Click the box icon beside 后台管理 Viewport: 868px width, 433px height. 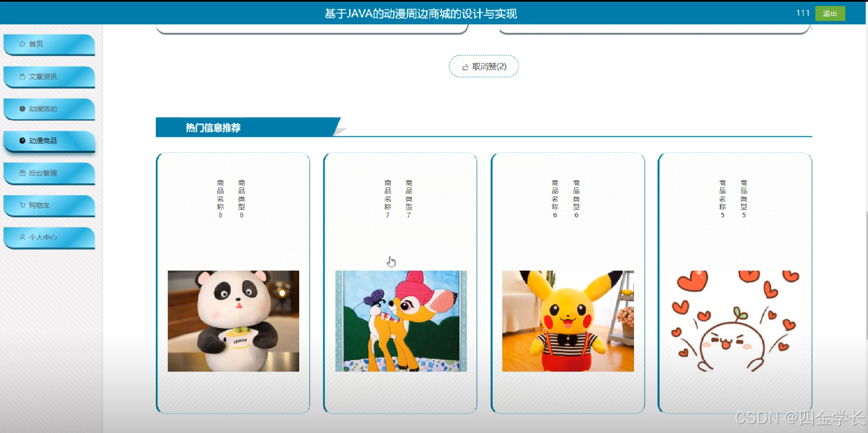pos(22,173)
